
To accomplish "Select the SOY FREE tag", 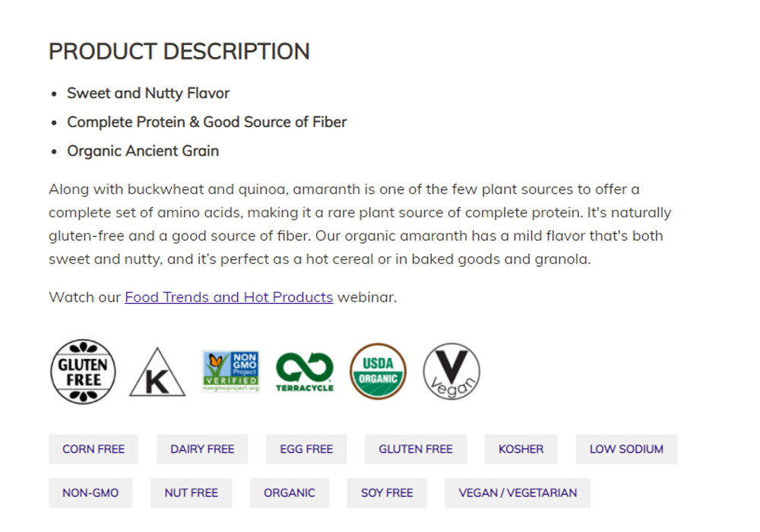I will [387, 493].
